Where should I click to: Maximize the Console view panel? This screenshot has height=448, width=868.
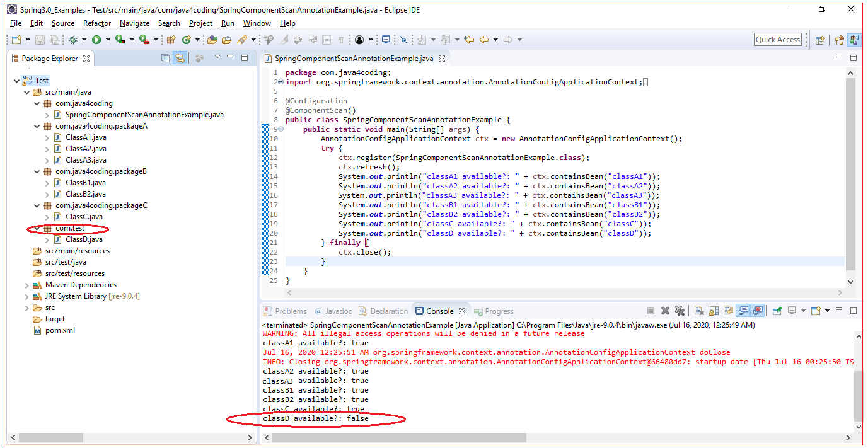click(854, 311)
